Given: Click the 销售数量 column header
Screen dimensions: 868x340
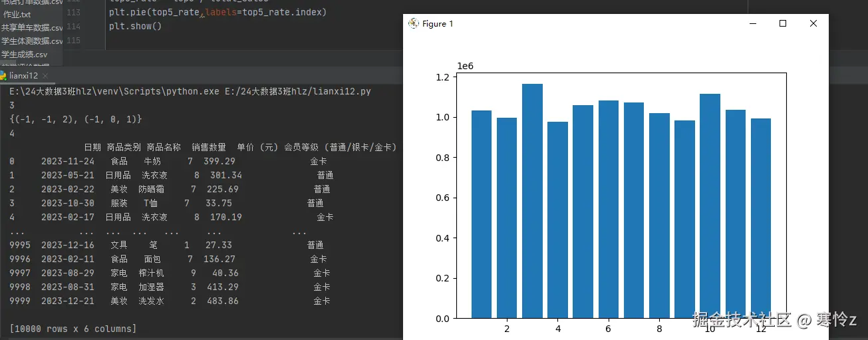Looking at the screenshot, I should pyautogui.click(x=209, y=147).
